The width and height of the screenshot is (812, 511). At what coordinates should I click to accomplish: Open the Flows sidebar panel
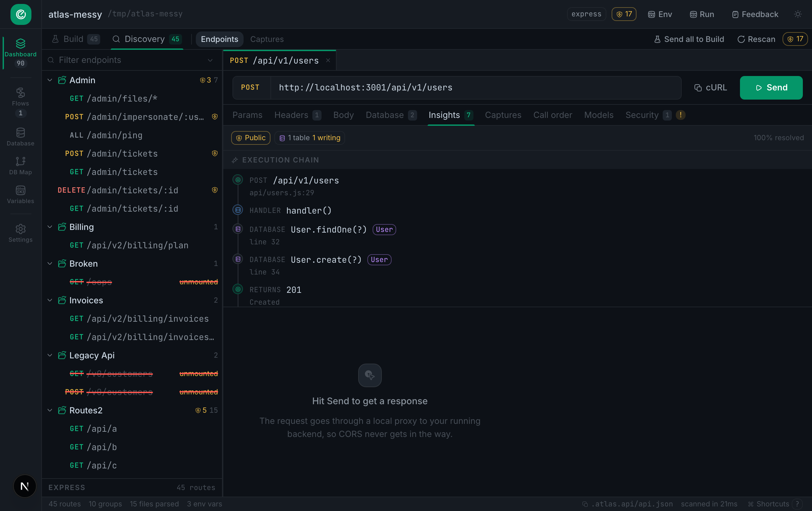coord(21,102)
